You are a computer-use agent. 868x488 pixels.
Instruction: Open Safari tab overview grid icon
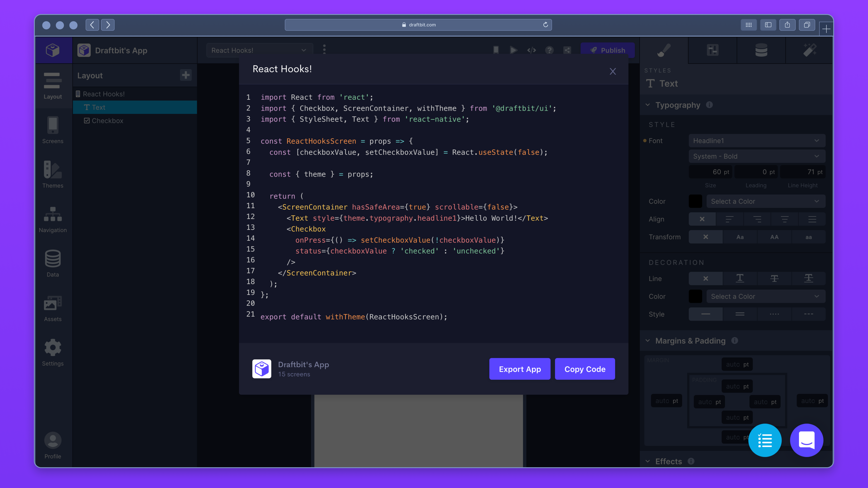tap(748, 25)
